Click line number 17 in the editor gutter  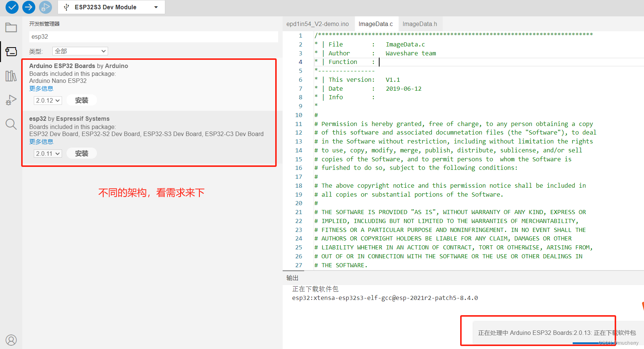[x=299, y=177]
